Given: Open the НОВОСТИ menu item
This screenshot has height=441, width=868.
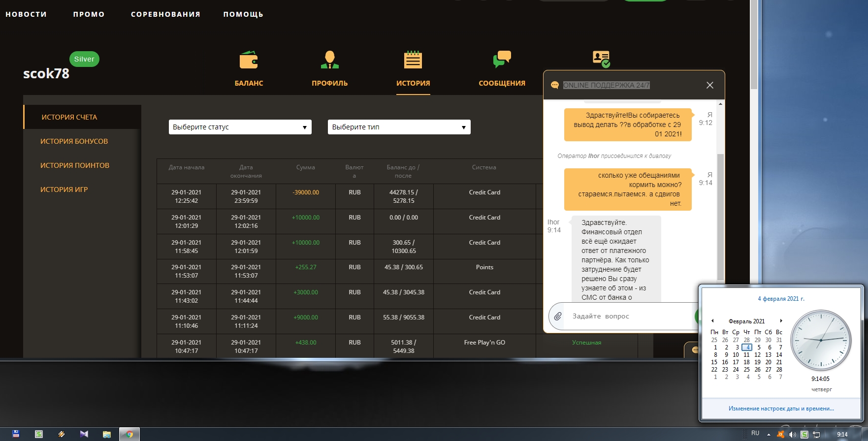Looking at the screenshot, I should pos(26,14).
